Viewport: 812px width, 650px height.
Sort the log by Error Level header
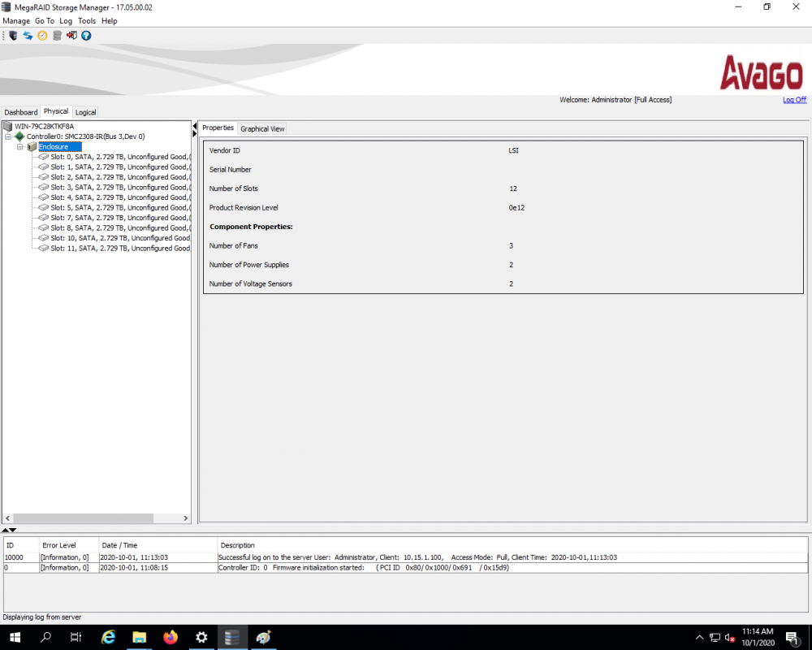point(69,545)
